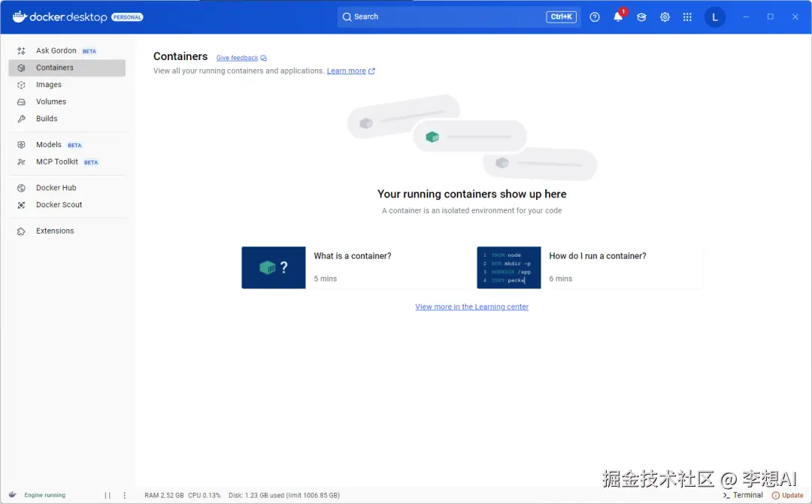Screen dimensions: 812x504
Task: Open the Terminal from the status bar
Action: tap(743, 495)
